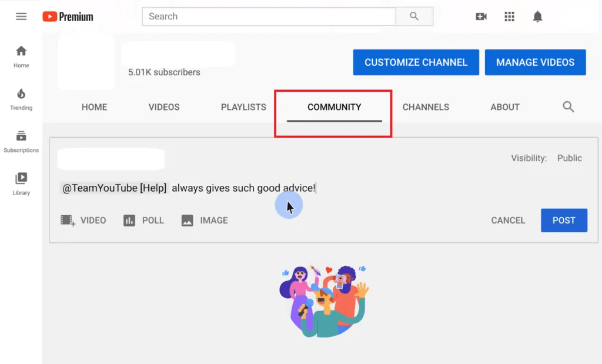602x364 pixels.
Task: Switch to the Videos tab
Action: coord(164,107)
